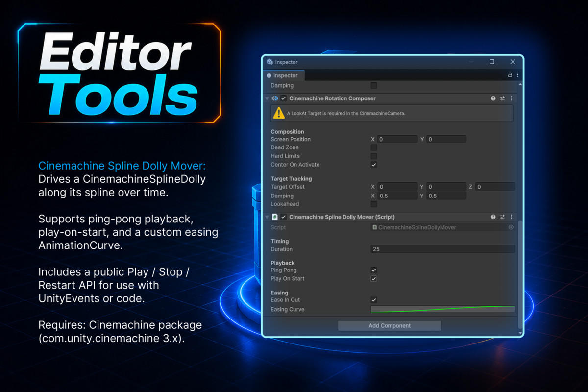588x392 pixels.
Task: Open Rotation Composer's three-dot context menu
Action: 511,98
